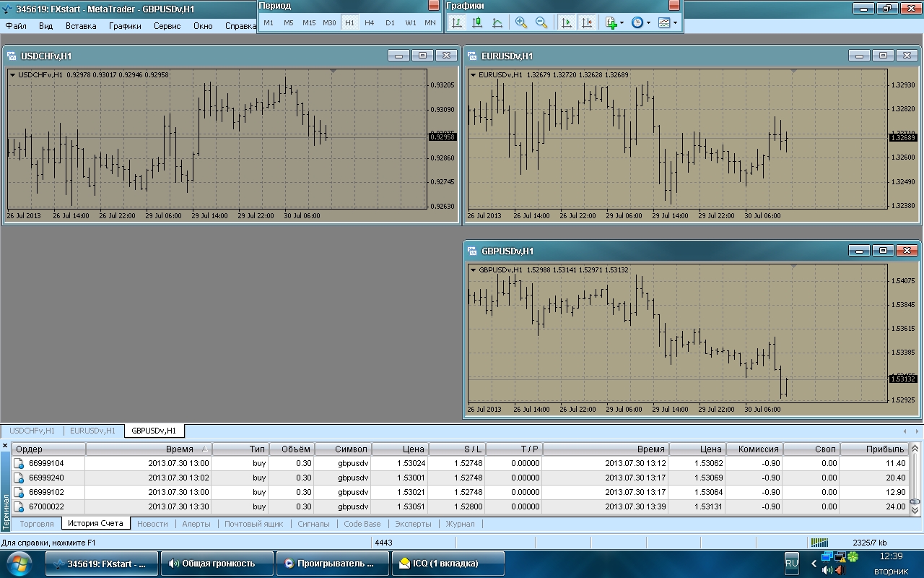Open the Почтовый ящик terminal tab

coord(254,524)
